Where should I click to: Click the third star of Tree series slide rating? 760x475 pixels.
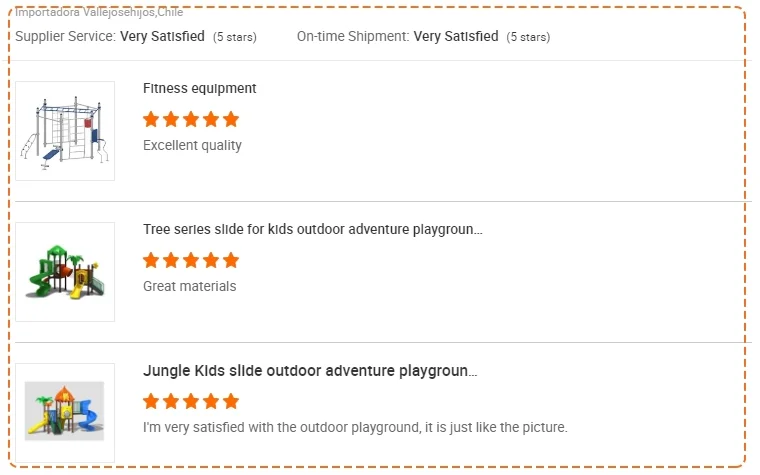click(x=191, y=260)
